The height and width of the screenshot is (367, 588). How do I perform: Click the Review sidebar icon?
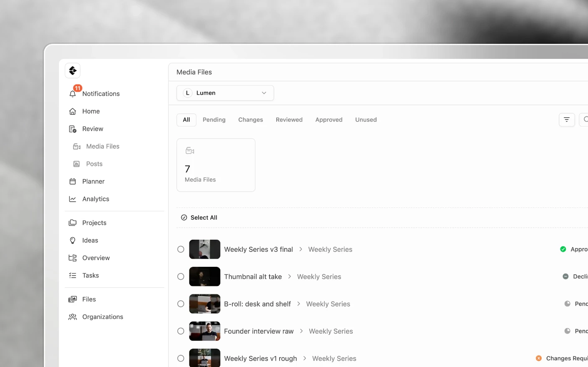tap(73, 129)
